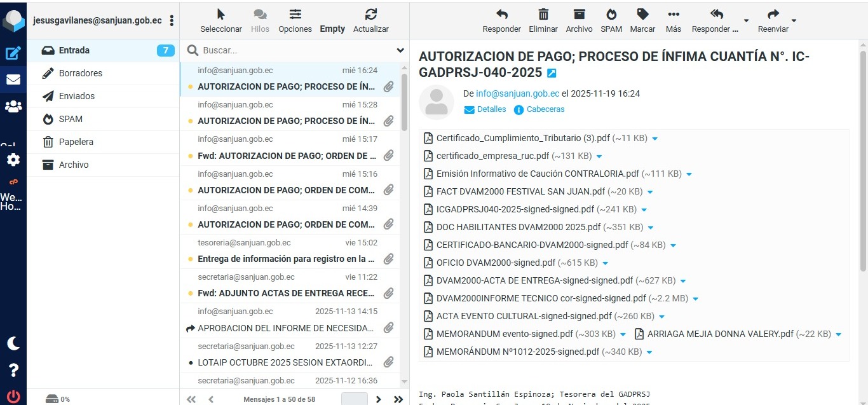Refresh mailbox with Actualizar icon

tap(371, 20)
